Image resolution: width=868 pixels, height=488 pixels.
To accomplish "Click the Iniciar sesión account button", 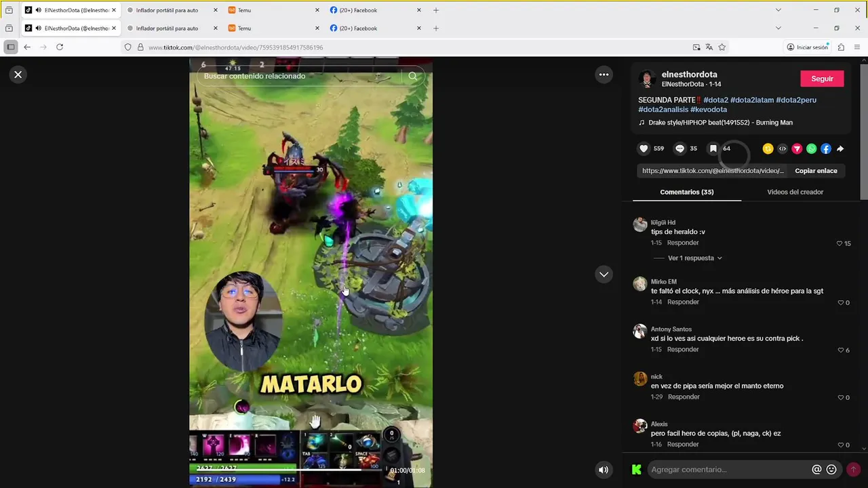I will 808,47.
